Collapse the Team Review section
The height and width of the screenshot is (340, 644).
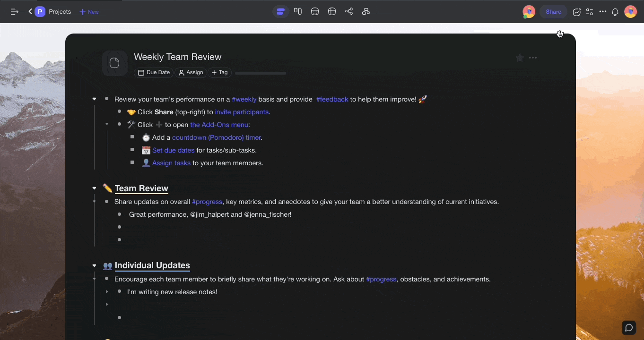click(x=94, y=187)
